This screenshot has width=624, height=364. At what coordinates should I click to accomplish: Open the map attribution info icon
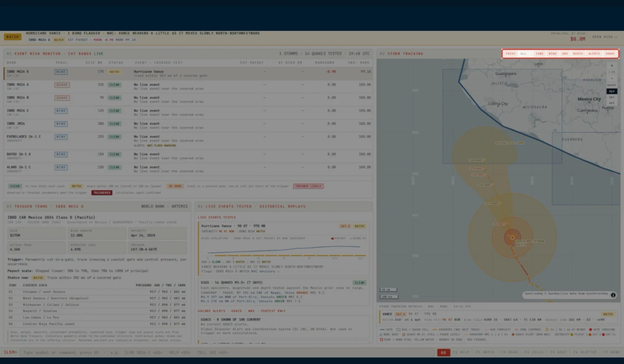point(613,295)
